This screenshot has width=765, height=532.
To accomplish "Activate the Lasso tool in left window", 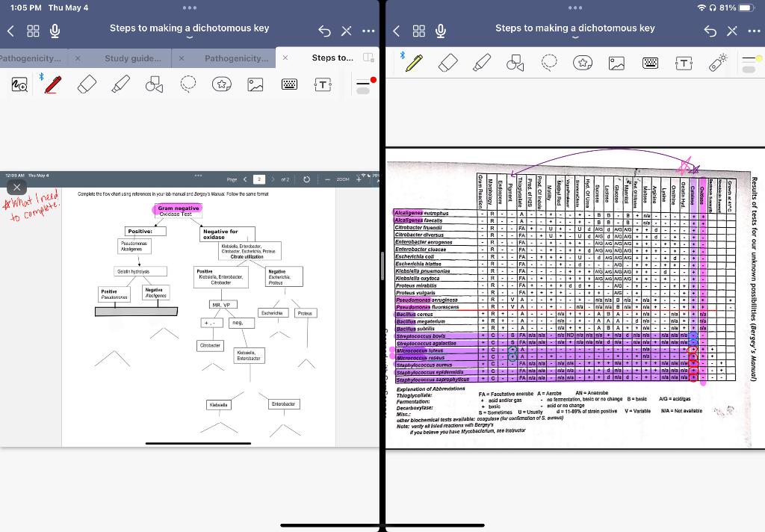I will [x=188, y=84].
